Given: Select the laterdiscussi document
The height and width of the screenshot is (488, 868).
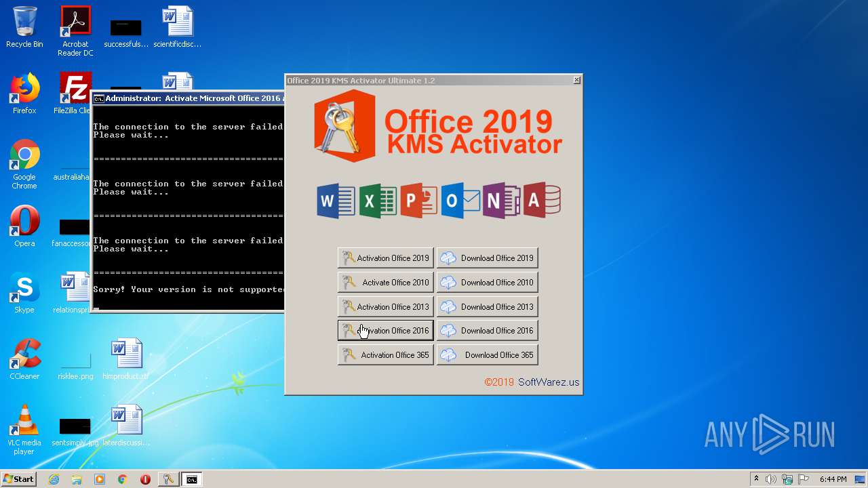Looking at the screenshot, I should coord(126,426).
